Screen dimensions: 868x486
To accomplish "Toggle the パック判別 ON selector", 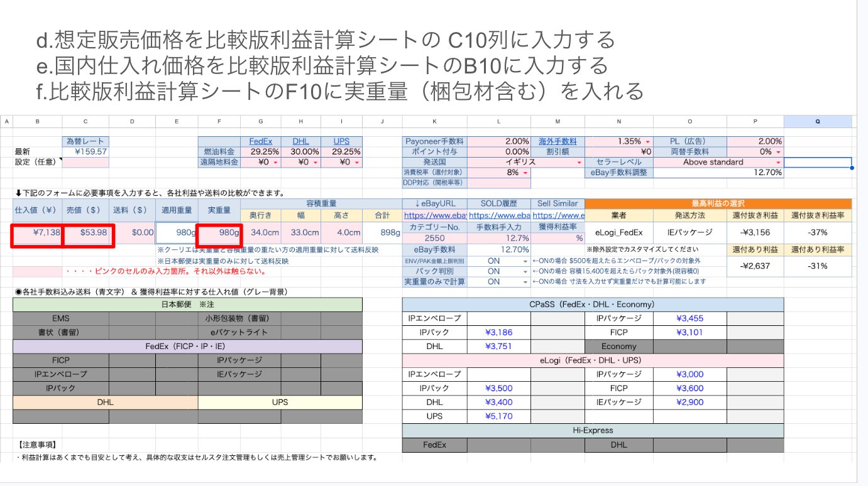I will (x=525, y=271).
